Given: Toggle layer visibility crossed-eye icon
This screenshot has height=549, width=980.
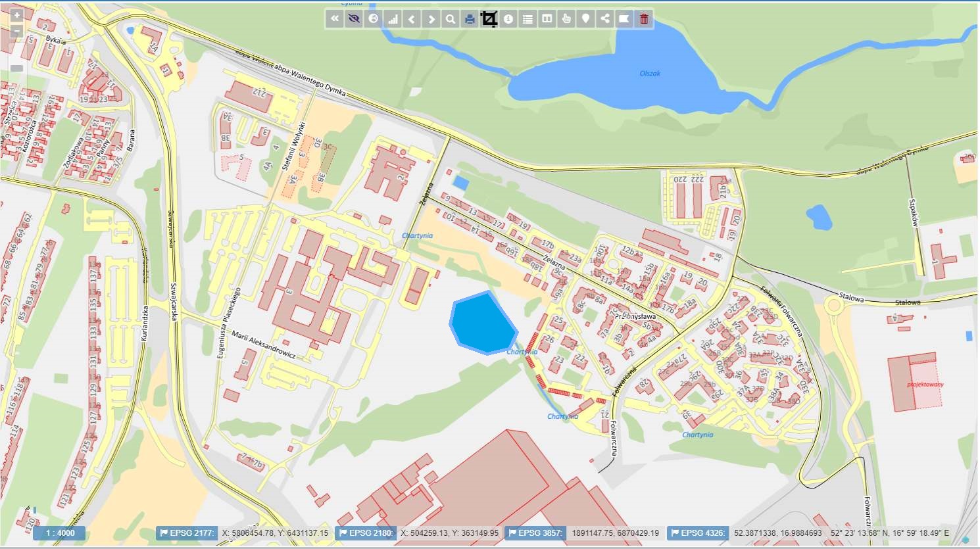Looking at the screenshot, I should pyautogui.click(x=354, y=19).
